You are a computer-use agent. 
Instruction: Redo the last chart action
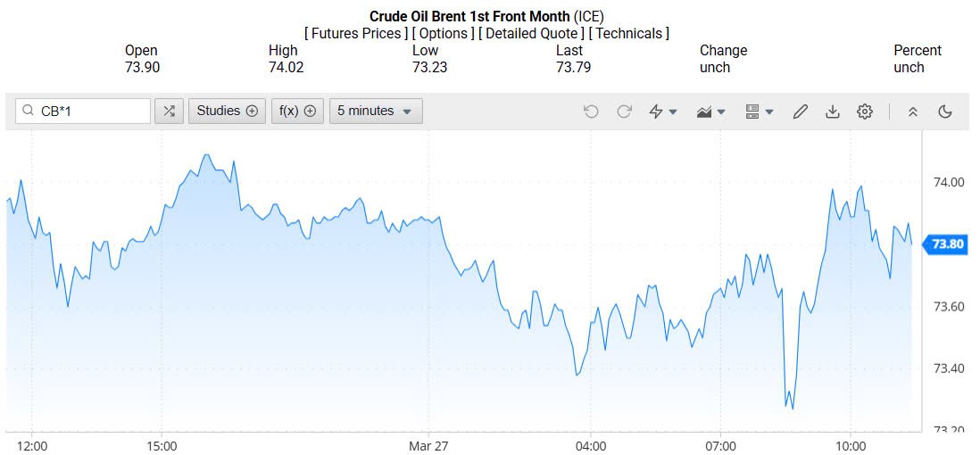pyautogui.click(x=624, y=112)
